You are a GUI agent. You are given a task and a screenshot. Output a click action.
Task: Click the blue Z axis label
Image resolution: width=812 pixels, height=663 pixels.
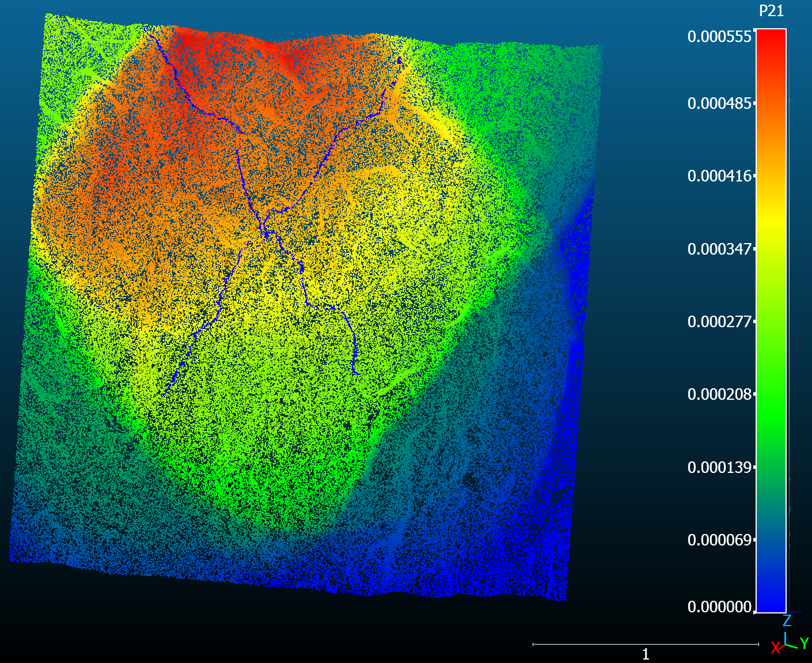787,620
